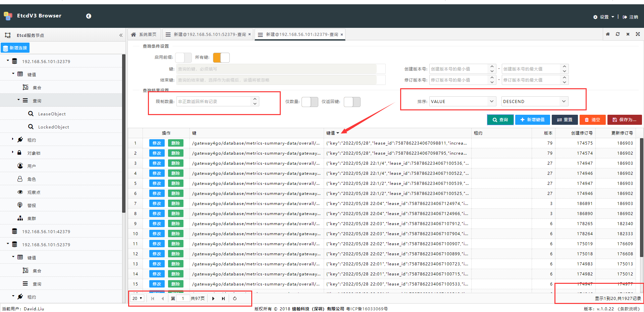Close the 新建@192.168.56.101:32379-查询 tab
644x312 pixels.
click(342, 34)
